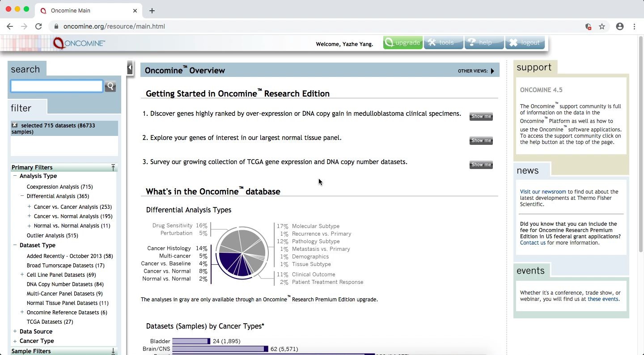644x355 pixels.
Task: Collapse the Differential Analysis node
Action: (22, 196)
